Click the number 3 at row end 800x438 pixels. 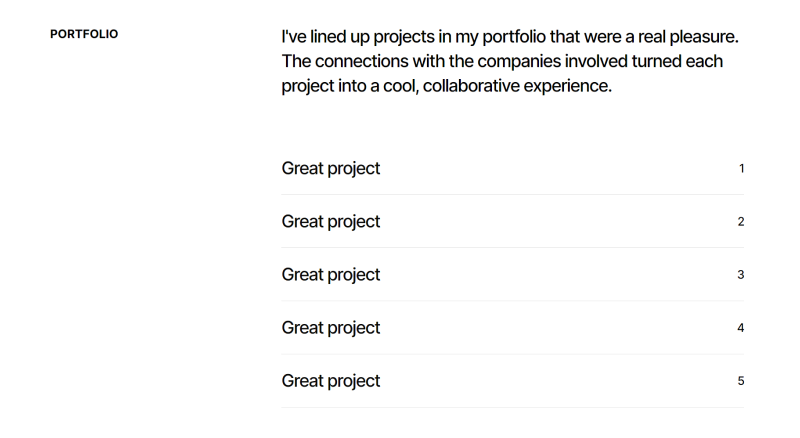[x=741, y=274]
